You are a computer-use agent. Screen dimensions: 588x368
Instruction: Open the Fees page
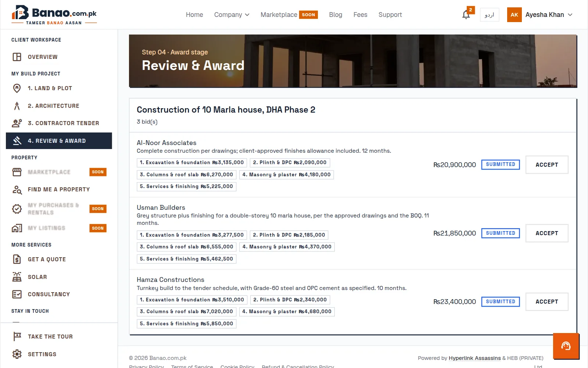[361, 15]
